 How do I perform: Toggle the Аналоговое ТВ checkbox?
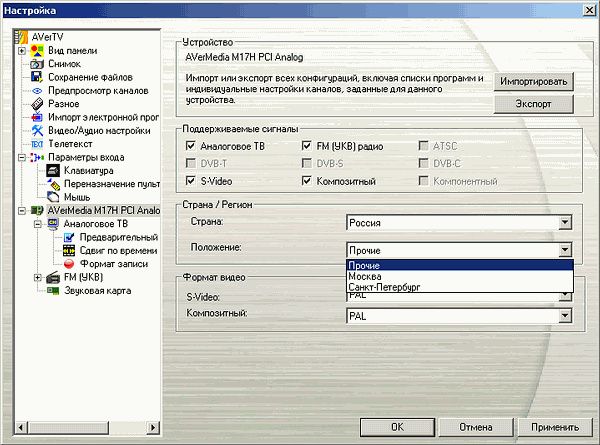[x=192, y=145]
